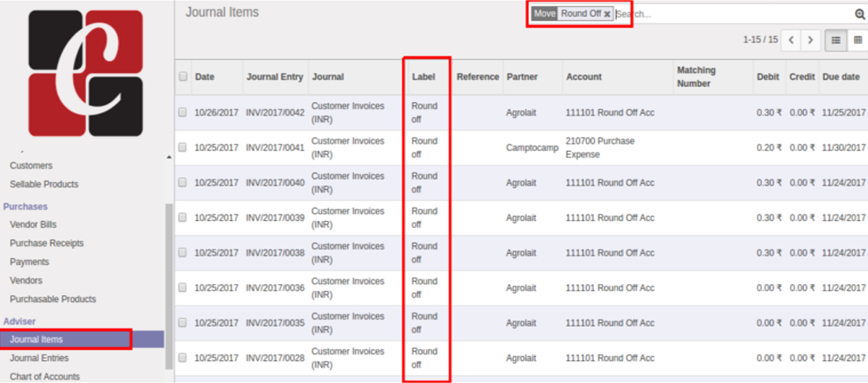Open Chart of Accounts menu item
This screenshot has width=868, height=383.
click(45, 377)
